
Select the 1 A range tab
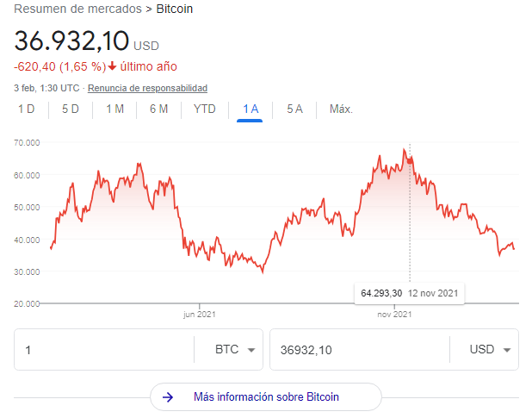pos(250,109)
